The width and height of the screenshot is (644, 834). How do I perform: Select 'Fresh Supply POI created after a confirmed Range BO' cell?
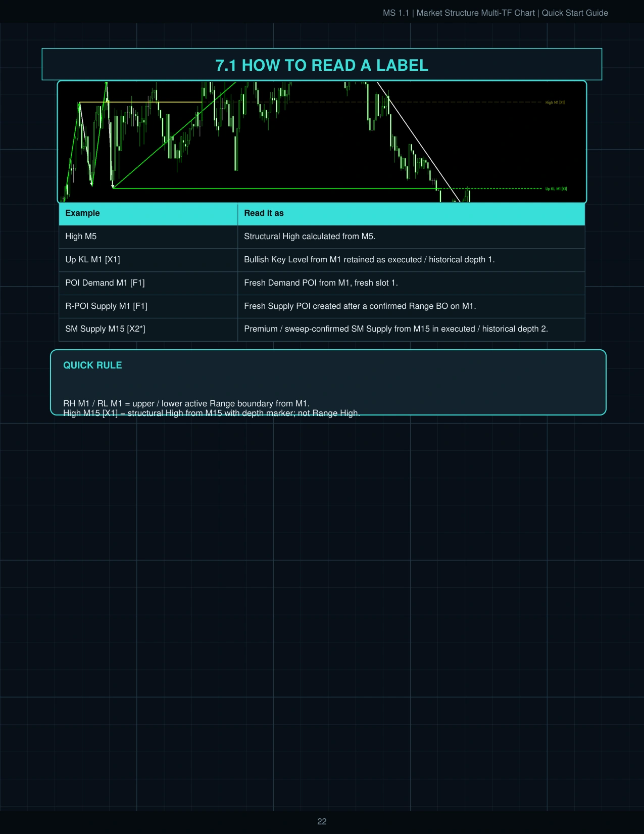tap(411, 306)
